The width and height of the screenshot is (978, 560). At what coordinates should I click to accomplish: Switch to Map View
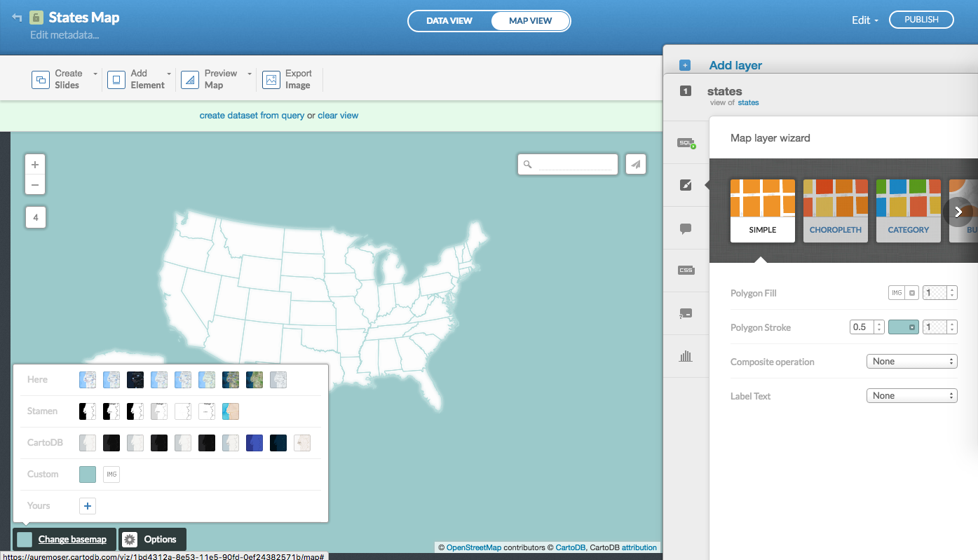point(530,21)
